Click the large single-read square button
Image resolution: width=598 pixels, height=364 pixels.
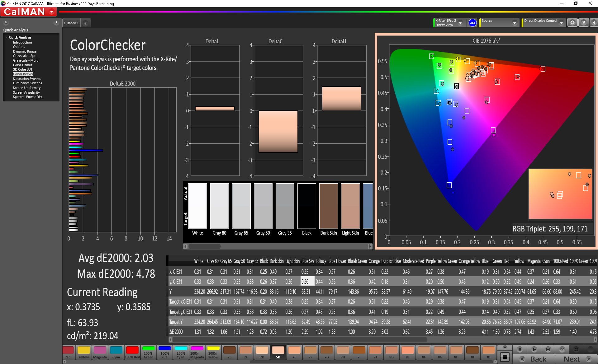pos(505,357)
